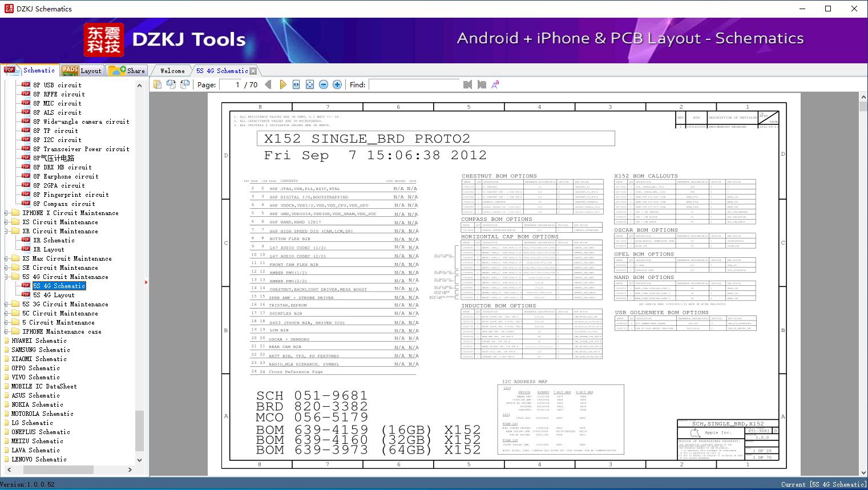This screenshot has width=868, height=490.
Task: Collapse the 5S 4G Circuit Maintenance node
Action: coord(6,277)
